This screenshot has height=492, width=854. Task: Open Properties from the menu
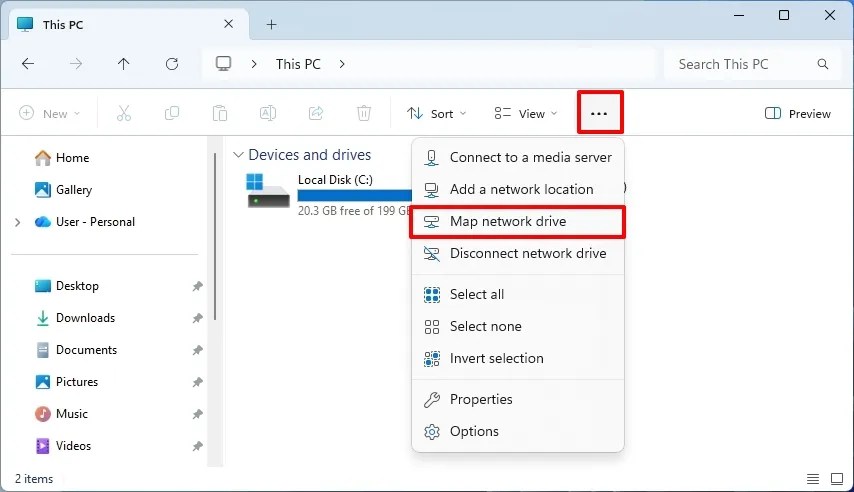[x=518, y=399]
